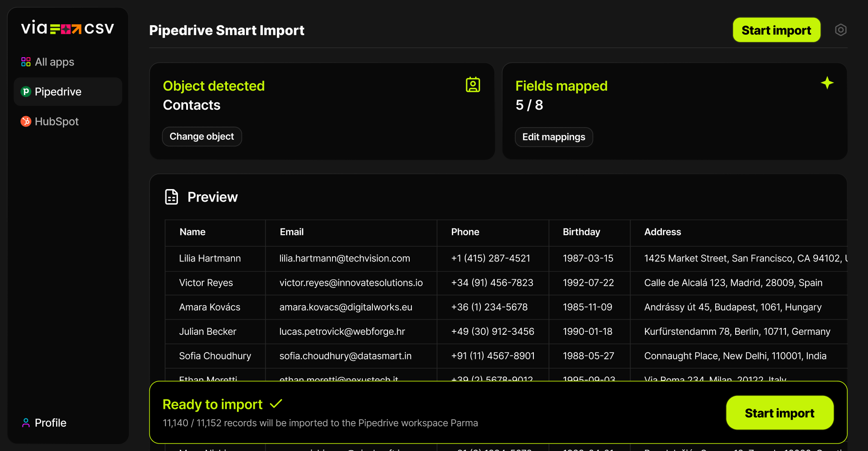The height and width of the screenshot is (451, 868).
Task: Click amara.kovacs@digitalworks.eu email cell
Action: (351, 307)
